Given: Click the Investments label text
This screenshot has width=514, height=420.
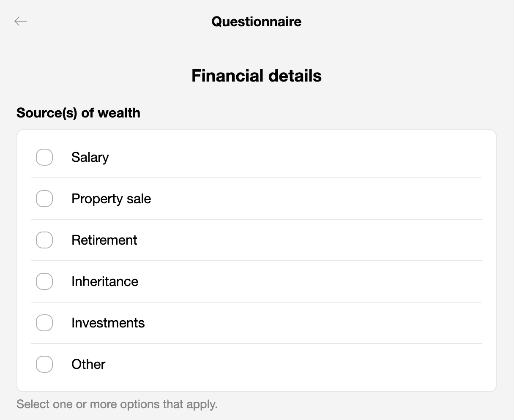Looking at the screenshot, I should click(108, 323).
